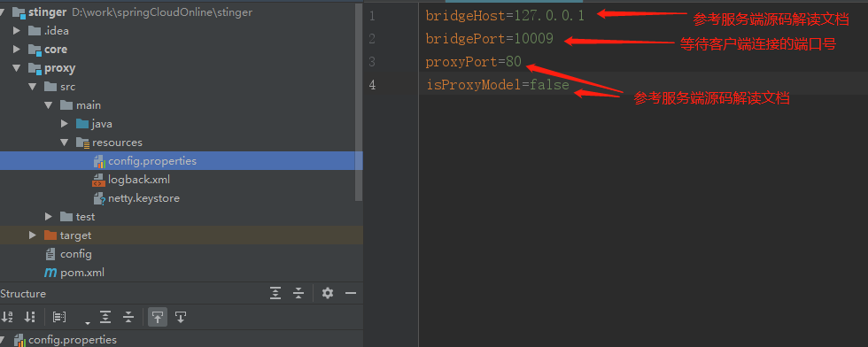Select config.properties node in Structure
This screenshot has height=347, width=868.
[x=65, y=339]
